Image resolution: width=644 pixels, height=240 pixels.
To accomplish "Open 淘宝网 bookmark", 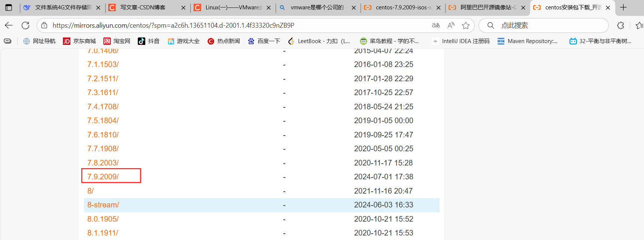I will (117, 41).
